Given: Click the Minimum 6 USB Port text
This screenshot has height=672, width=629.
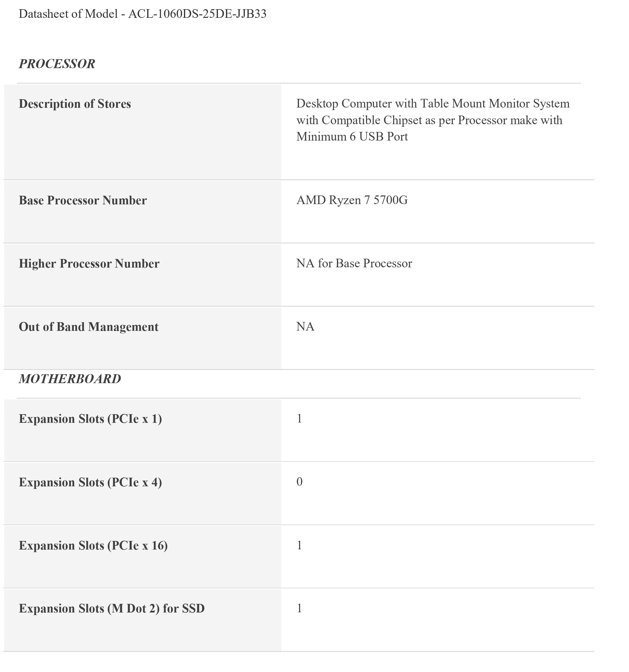Looking at the screenshot, I should pos(352,137).
